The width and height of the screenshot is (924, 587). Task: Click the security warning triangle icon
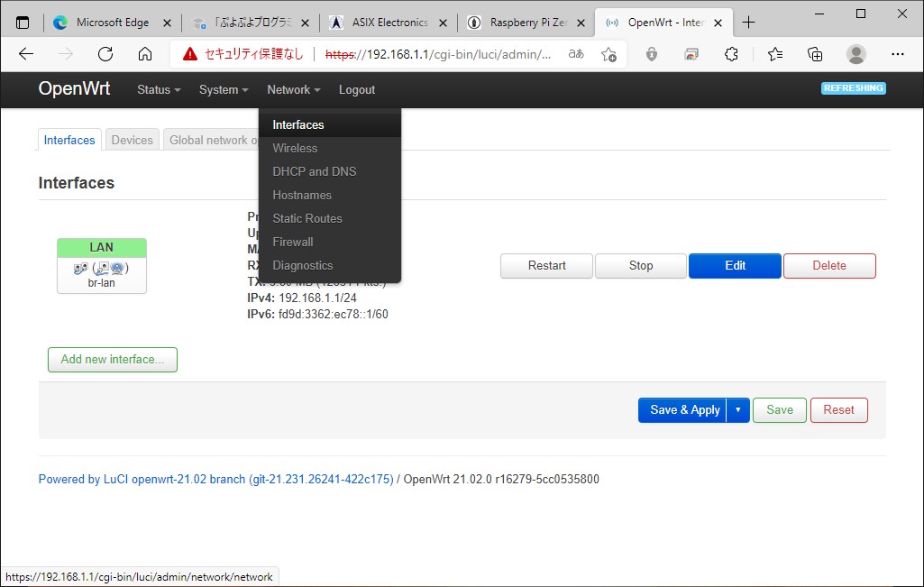pos(189,54)
